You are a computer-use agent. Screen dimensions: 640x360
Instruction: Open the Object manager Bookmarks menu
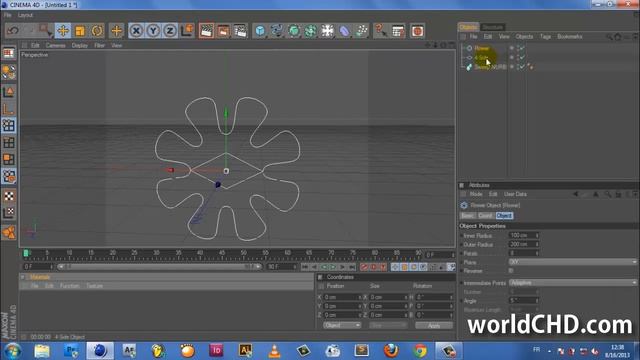(569, 37)
